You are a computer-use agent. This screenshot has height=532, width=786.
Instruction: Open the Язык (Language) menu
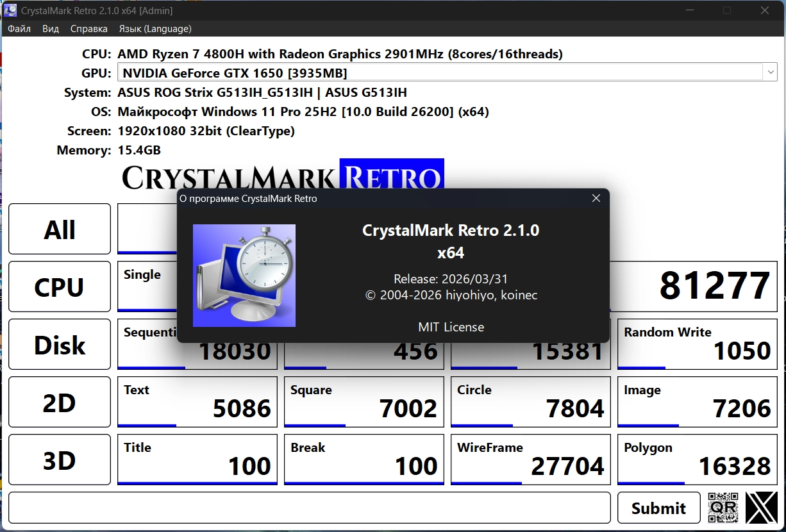pos(155,29)
